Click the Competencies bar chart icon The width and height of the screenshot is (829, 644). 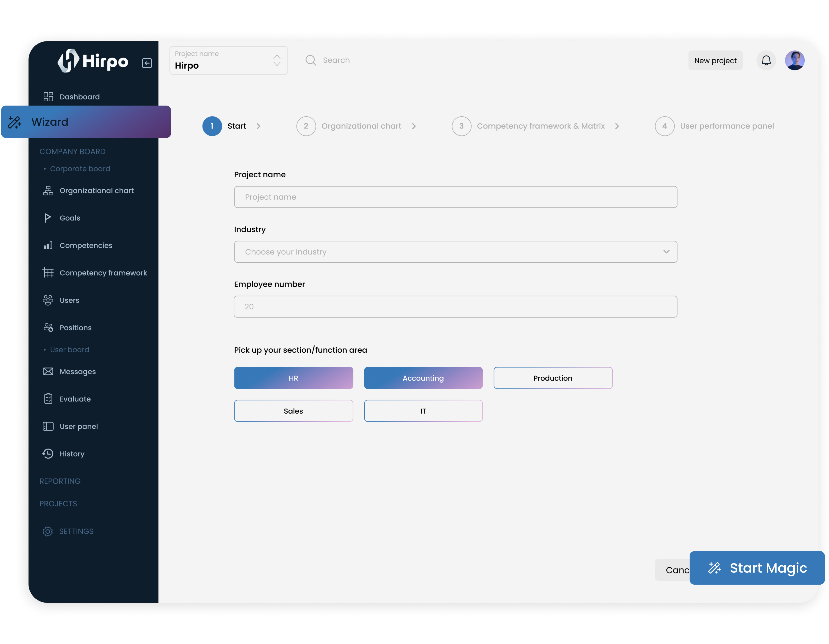coord(48,245)
